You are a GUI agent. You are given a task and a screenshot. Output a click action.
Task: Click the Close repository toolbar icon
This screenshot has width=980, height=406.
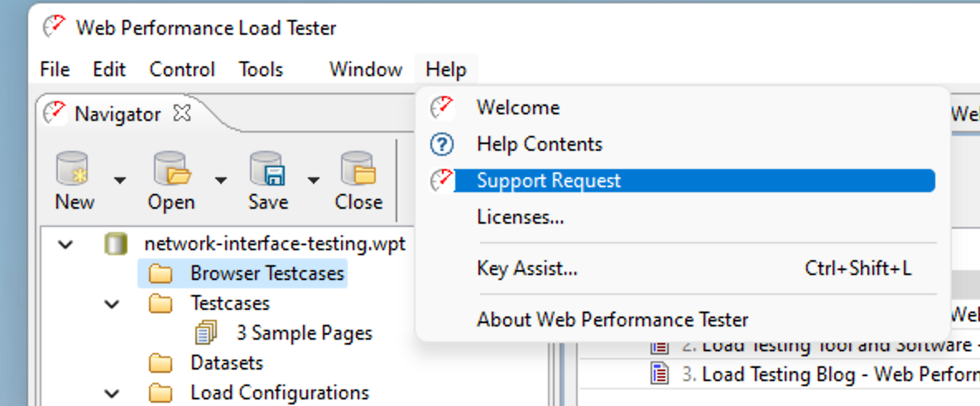[358, 169]
